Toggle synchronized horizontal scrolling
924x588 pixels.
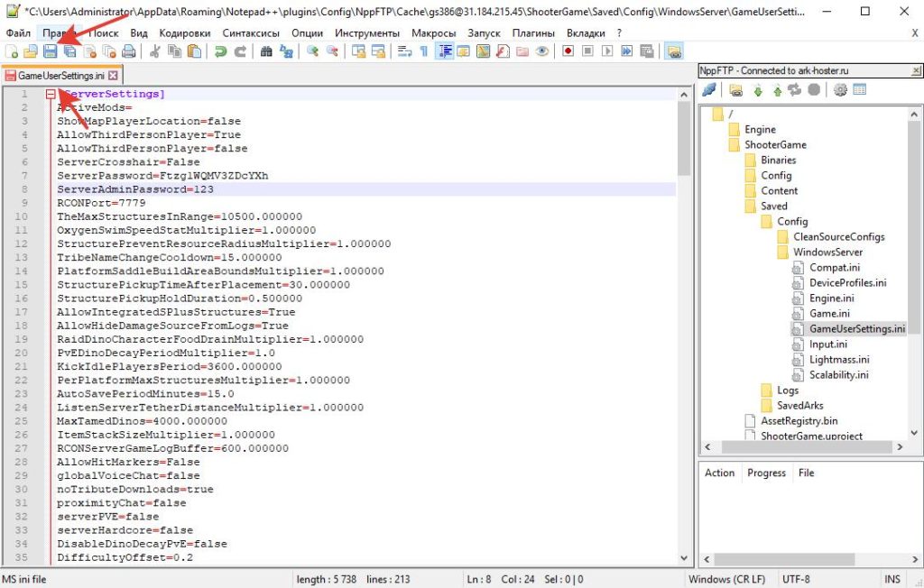378,51
